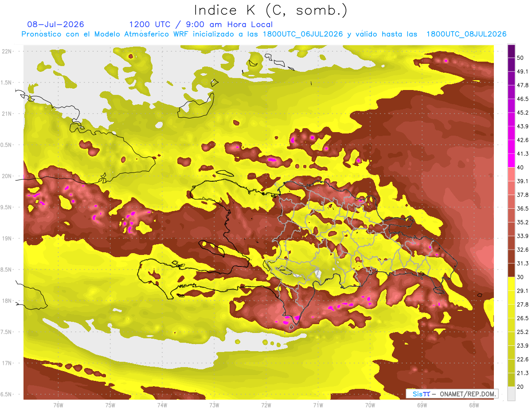
Task: Click the "40" legend value
Action: [520, 167]
